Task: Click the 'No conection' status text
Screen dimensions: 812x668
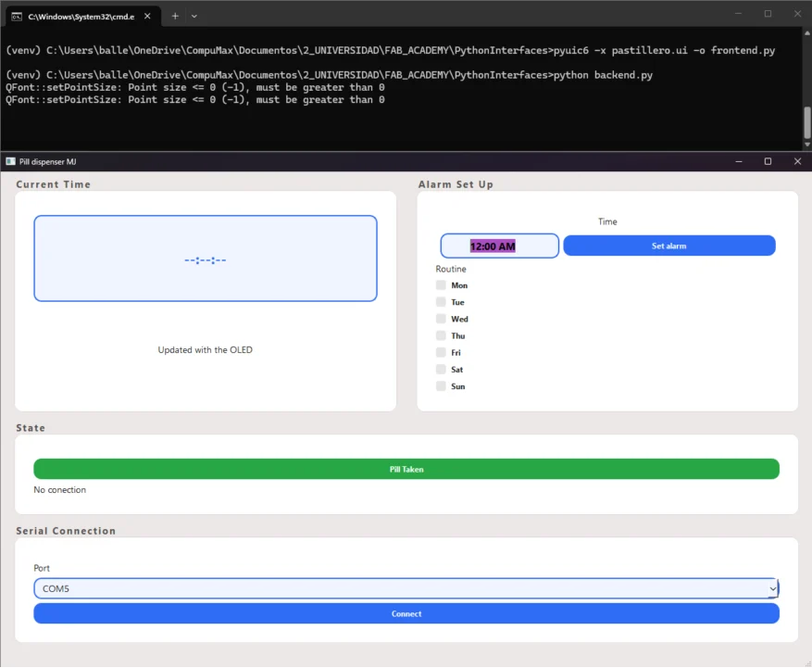Action: click(x=59, y=490)
